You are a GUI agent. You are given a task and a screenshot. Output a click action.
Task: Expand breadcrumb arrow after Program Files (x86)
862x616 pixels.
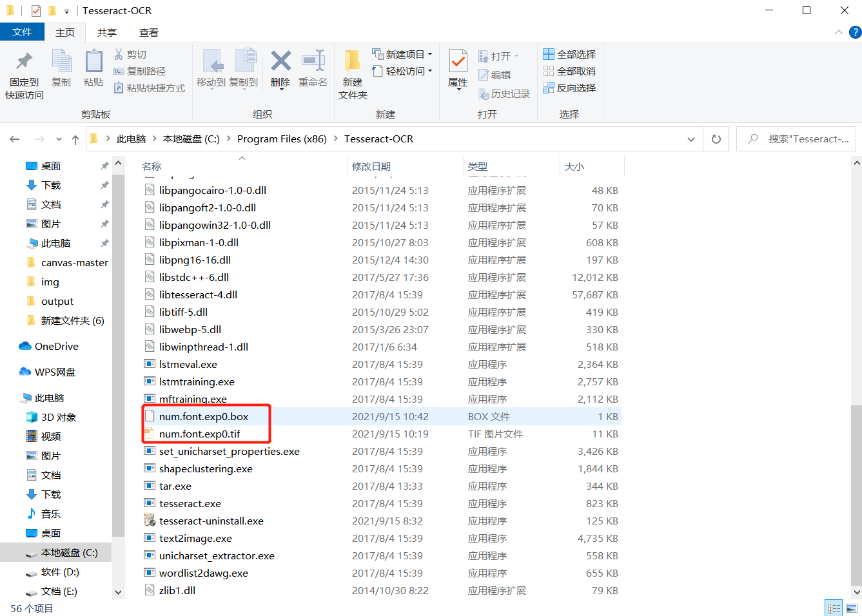pyautogui.click(x=336, y=139)
